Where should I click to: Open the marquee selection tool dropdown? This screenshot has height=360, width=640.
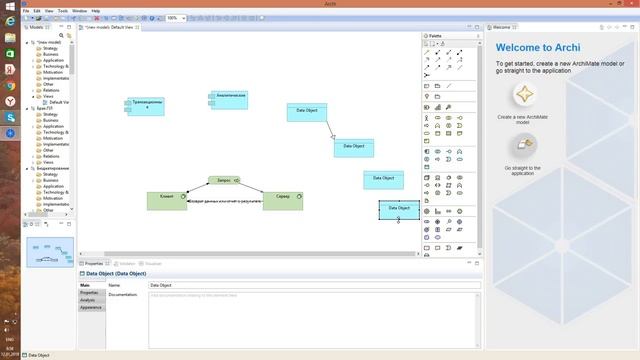437,44
